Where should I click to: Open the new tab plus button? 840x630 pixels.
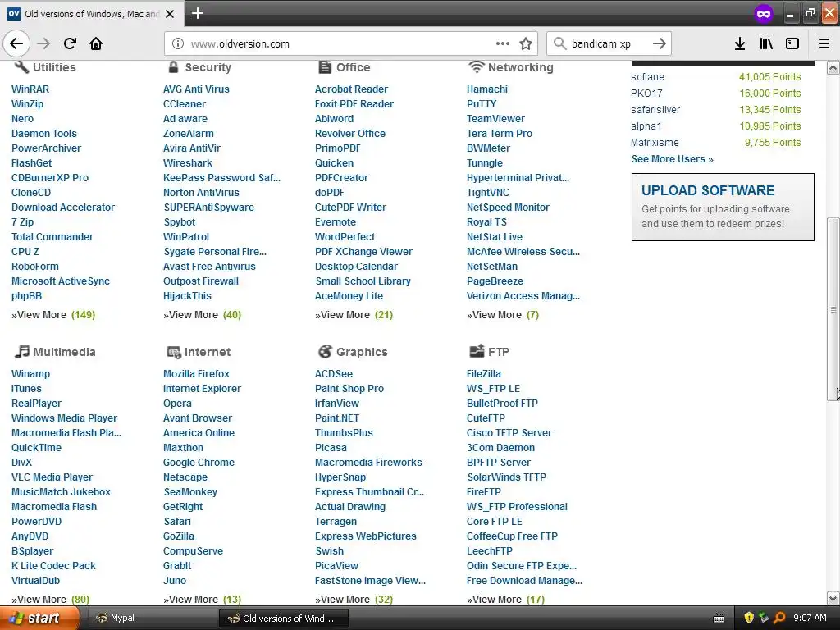pos(198,13)
